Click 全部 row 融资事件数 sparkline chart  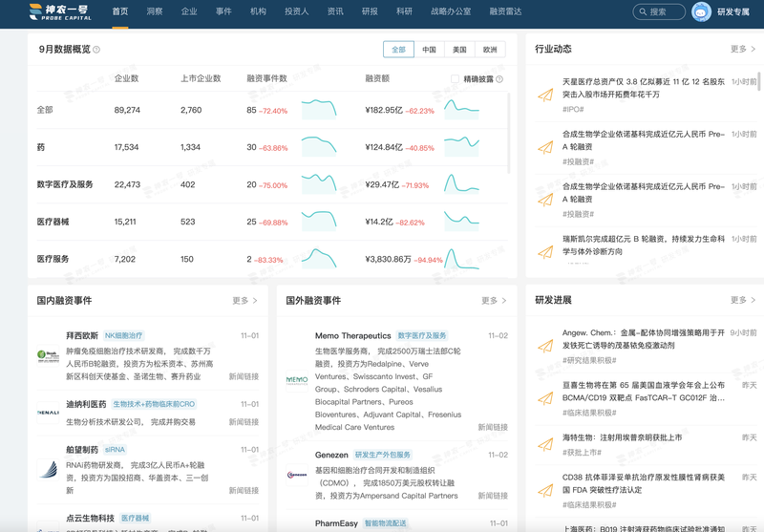tap(319, 110)
